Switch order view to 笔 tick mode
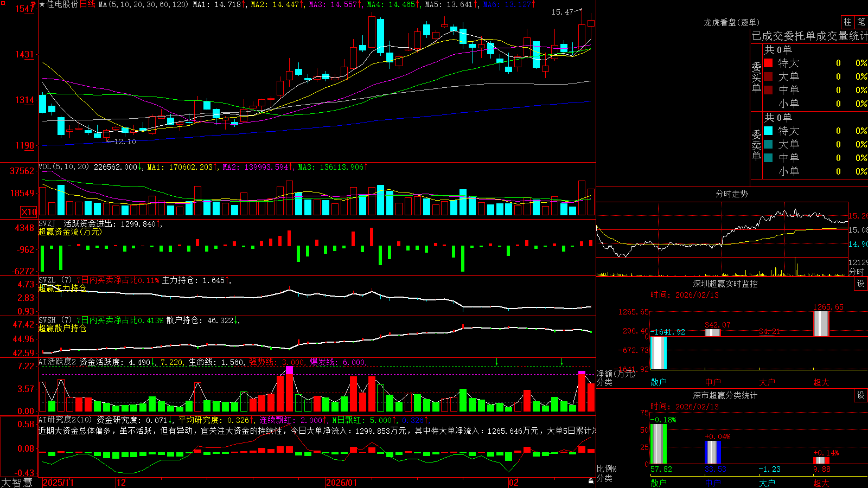This screenshot has width=868, height=488. point(861,22)
